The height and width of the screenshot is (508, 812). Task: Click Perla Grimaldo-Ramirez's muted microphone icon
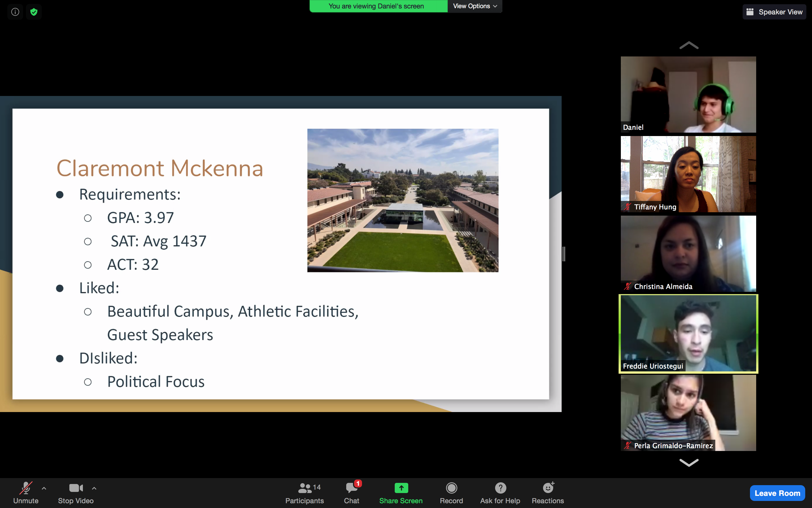tap(627, 446)
